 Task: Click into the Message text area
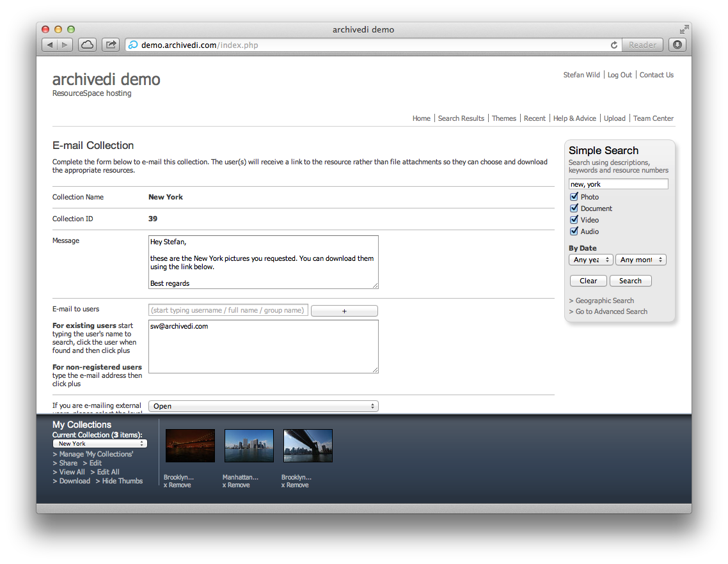pos(264,262)
